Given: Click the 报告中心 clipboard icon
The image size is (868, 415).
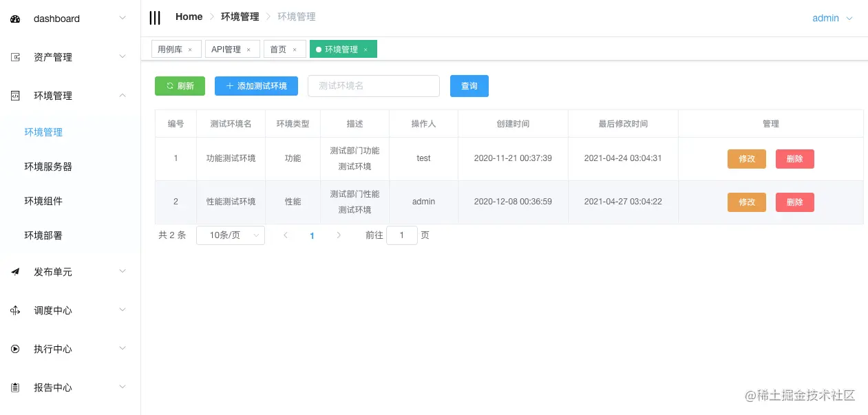Looking at the screenshot, I should (x=15, y=387).
